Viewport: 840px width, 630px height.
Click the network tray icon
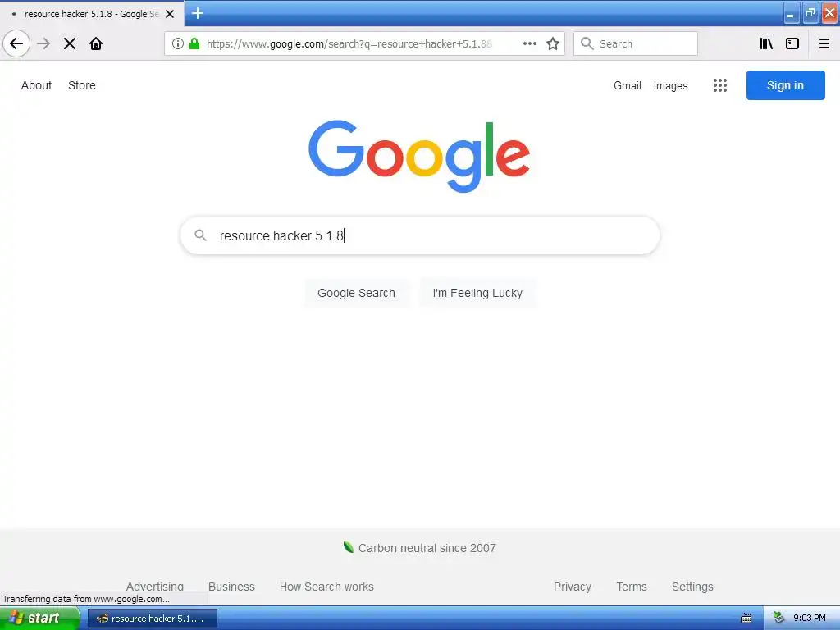point(778,618)
